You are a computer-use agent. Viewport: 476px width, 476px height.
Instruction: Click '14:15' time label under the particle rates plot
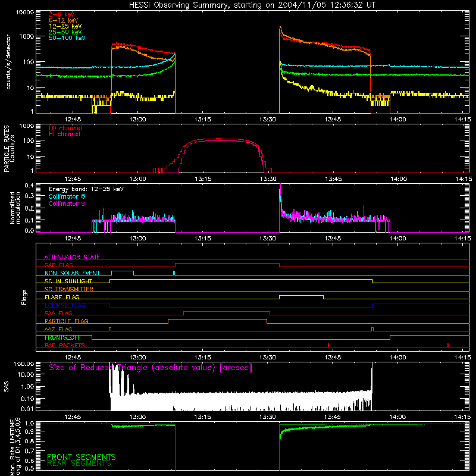pos(464,178)
